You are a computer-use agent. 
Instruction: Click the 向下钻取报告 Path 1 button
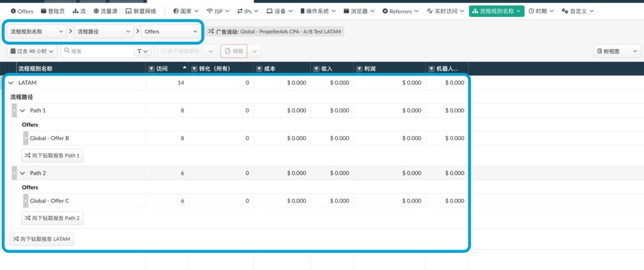coord(52,156)
